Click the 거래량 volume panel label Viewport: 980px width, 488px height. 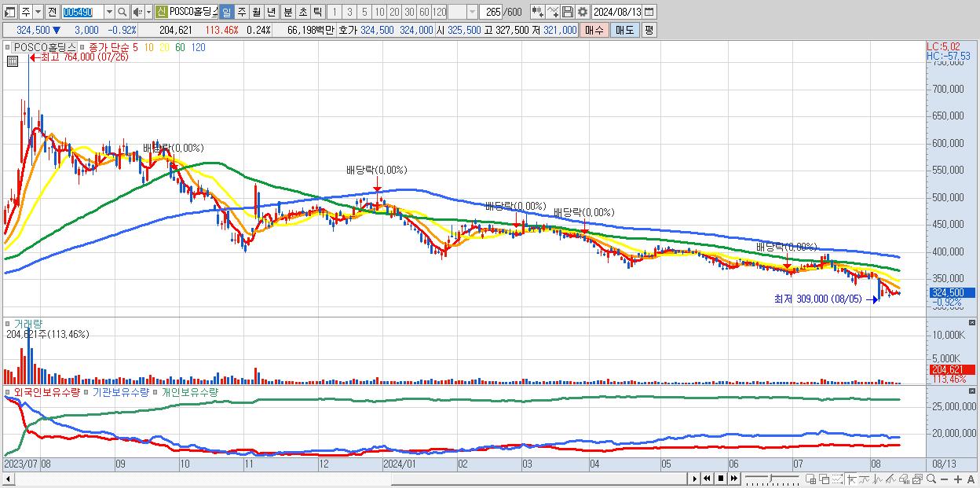coord(29,324)
